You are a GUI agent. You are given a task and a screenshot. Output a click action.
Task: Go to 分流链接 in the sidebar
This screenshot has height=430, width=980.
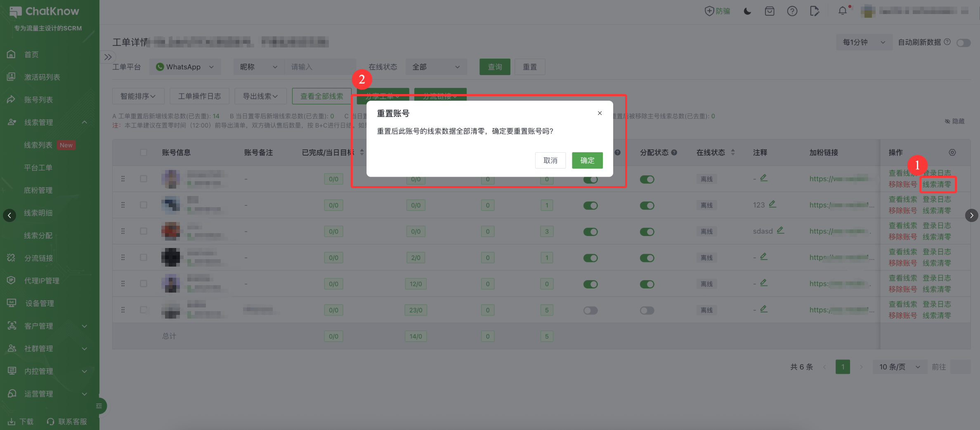[x=38, y=258]
